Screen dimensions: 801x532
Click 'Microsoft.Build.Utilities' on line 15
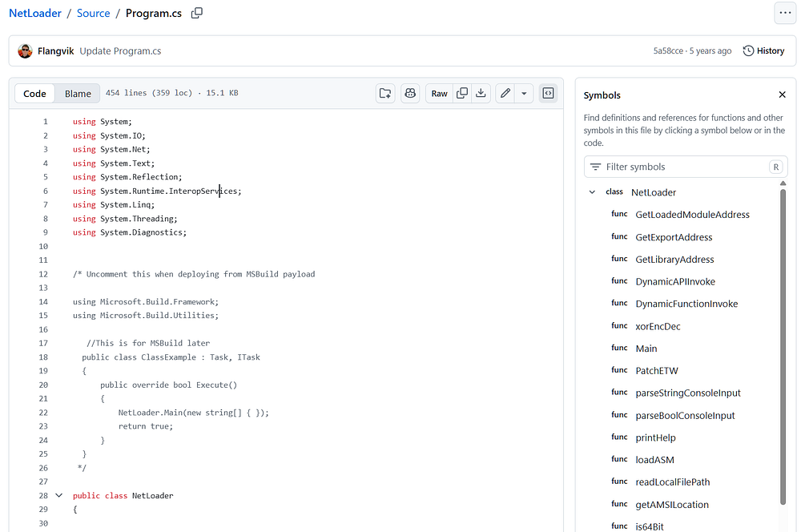[157, 316]
